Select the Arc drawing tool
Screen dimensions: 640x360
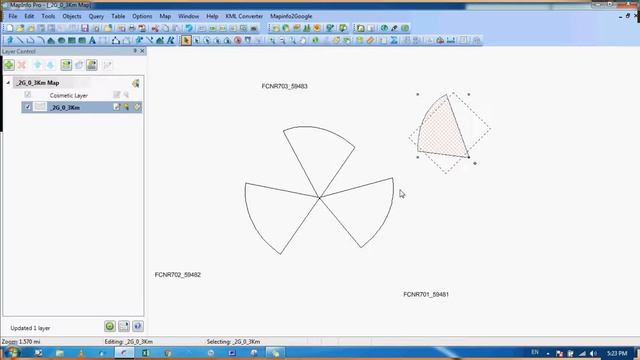(41, 40)
